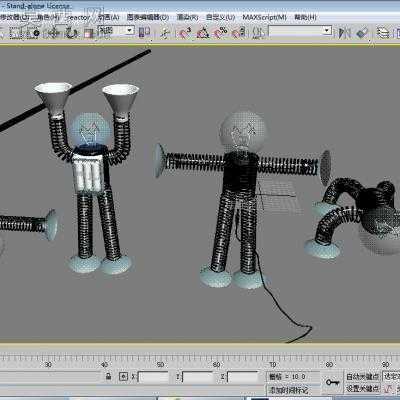This screenshot has height=400, width=400.
Task: Open the 渲染(R) rendering menu
Action: (187, 17)
